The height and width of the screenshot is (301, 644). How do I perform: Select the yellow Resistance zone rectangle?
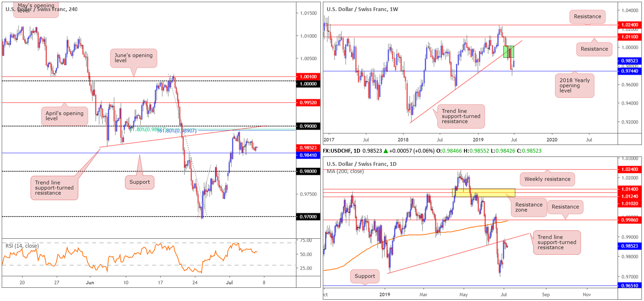(484, 193)
